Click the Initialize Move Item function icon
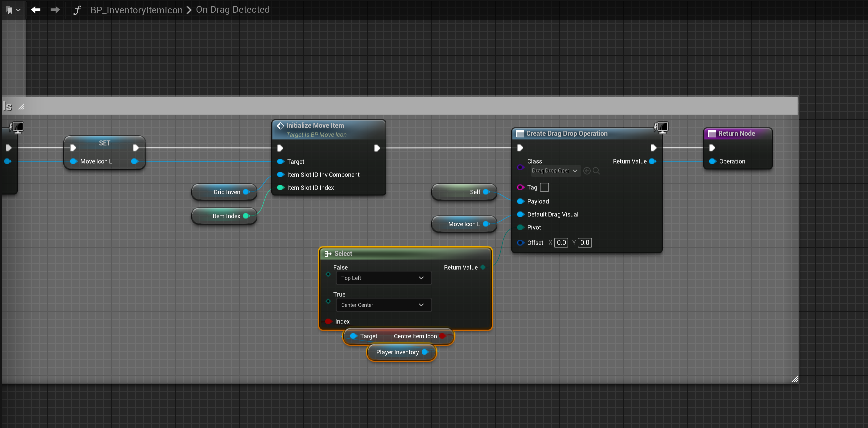 [x=280, y=125]
